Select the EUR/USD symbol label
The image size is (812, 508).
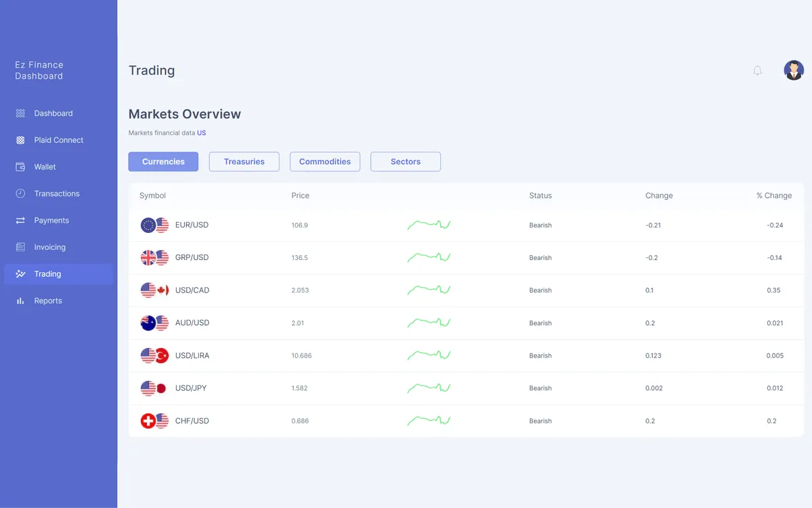(191, 225)
